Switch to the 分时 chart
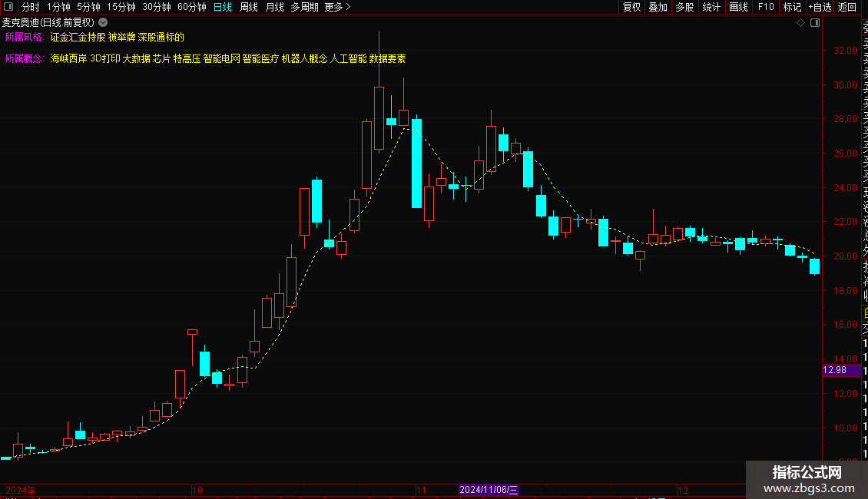Image resolution: width=868 pixels, height=499 pixels. (31, 7)
